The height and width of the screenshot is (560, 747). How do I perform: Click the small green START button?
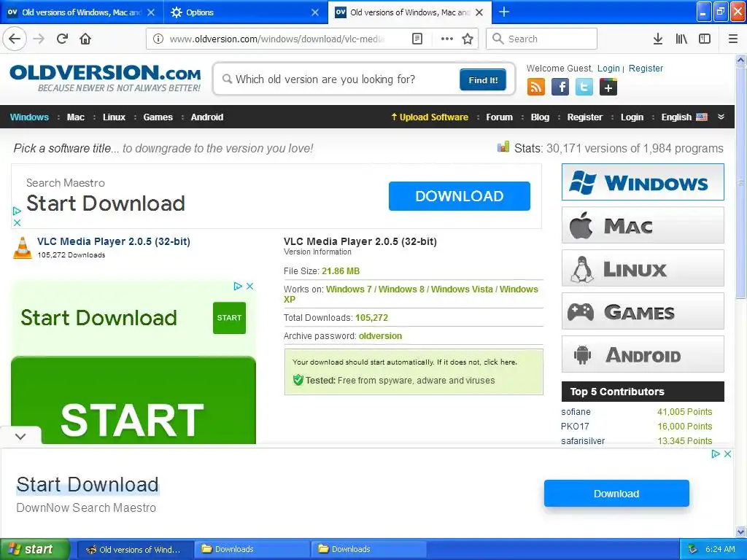click(229, 318)
